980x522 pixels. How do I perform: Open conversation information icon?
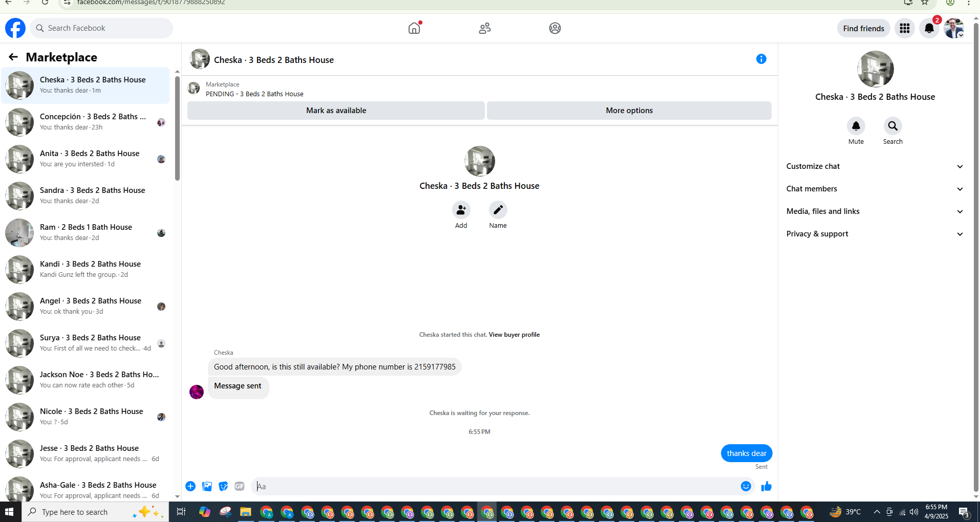[x=761, y=59]
